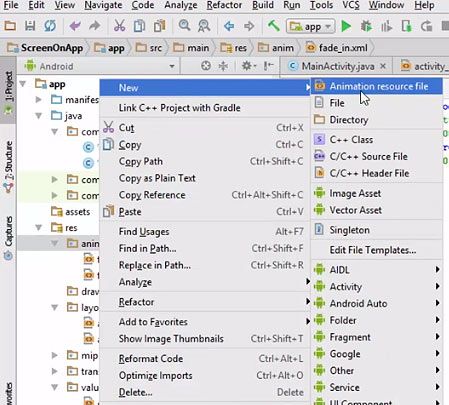Click the Back navigation arrow icon
Screen dimensions: 449x405
click(229, 26)
